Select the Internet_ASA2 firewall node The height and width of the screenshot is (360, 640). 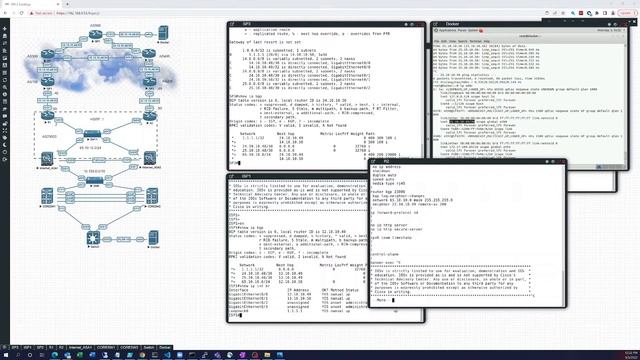coord(150,158)
